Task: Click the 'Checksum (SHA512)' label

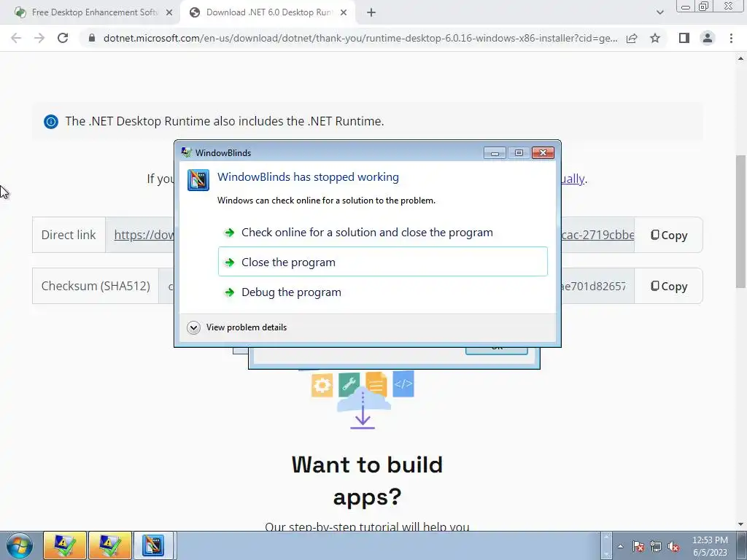Action: (96, 286)
